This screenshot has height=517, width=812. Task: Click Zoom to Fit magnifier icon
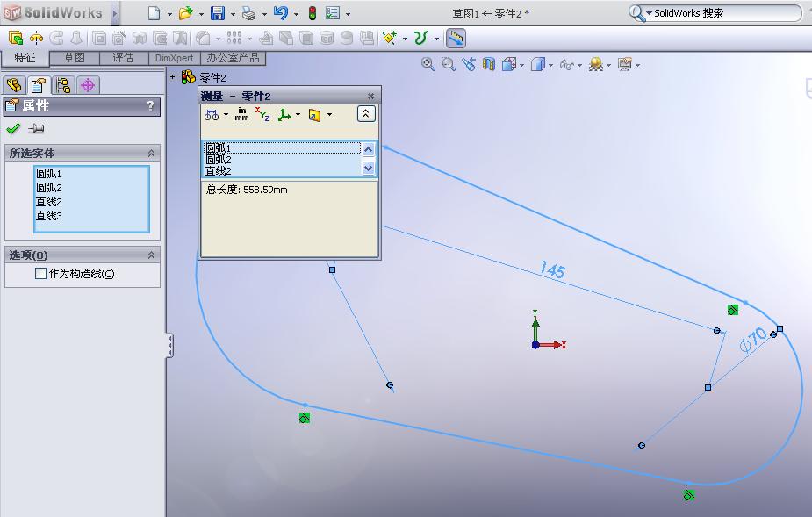428,64
